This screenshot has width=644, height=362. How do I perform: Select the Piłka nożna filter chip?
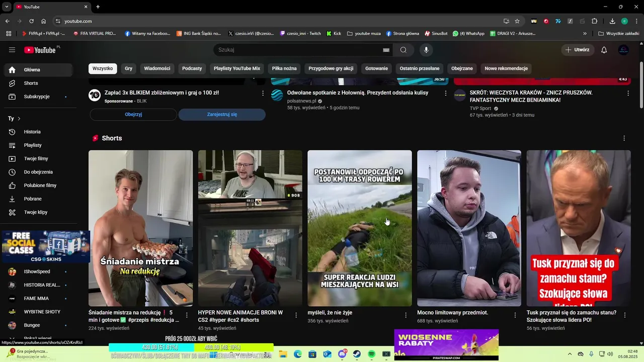pos(284,68)
